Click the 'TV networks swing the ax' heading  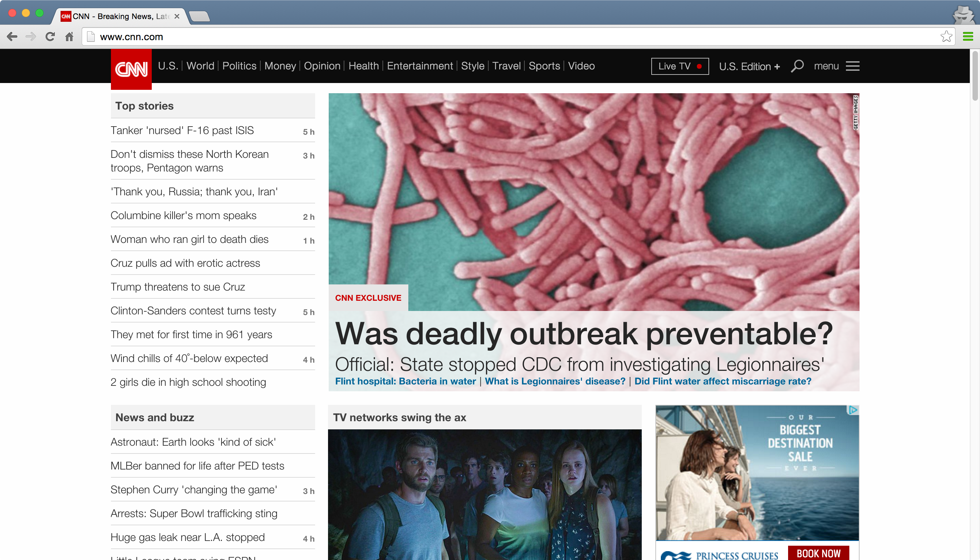(x=399, y=417)
